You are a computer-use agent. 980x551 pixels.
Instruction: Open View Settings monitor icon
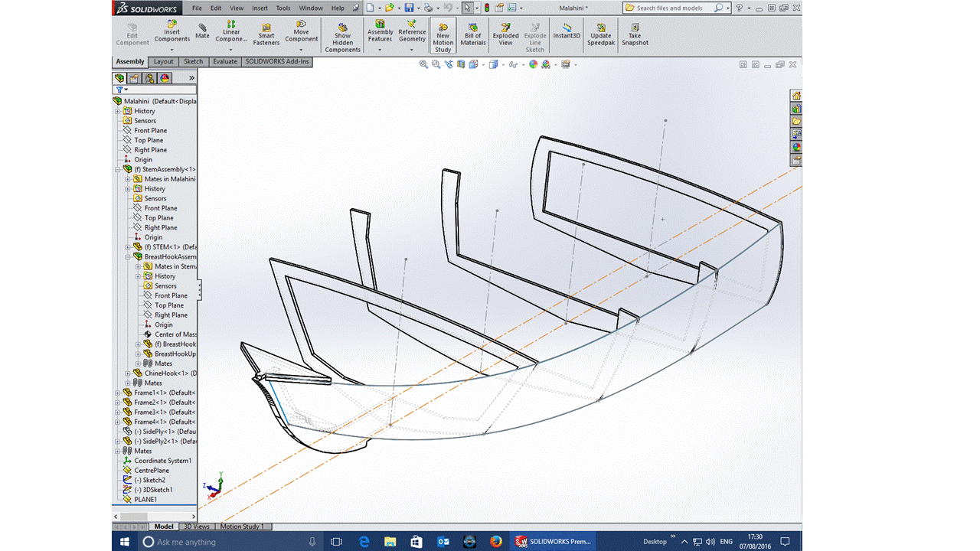tap(566, 65)
